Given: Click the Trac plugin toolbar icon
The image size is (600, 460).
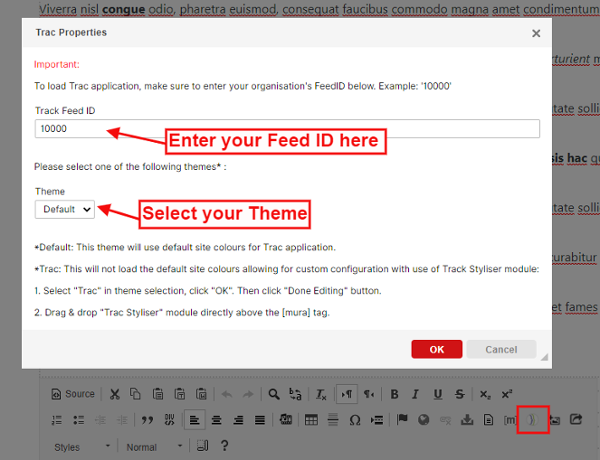Looking at the screenshot, I should [x=532, y=420].
